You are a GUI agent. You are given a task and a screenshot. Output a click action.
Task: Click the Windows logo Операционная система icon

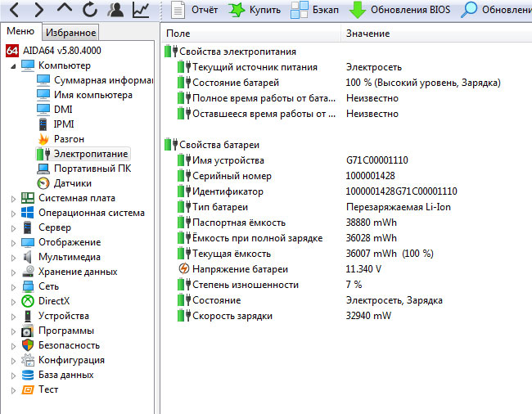click(x=28, y=213)
